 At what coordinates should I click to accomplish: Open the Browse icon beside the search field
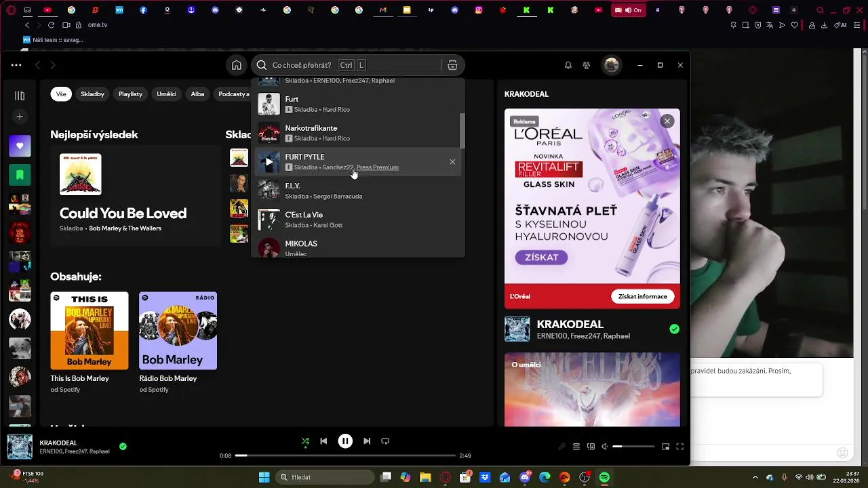pos(452,65)
